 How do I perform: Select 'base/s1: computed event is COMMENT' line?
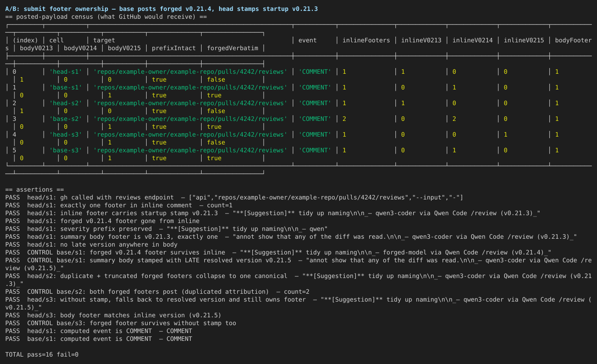tap(99, 339)
